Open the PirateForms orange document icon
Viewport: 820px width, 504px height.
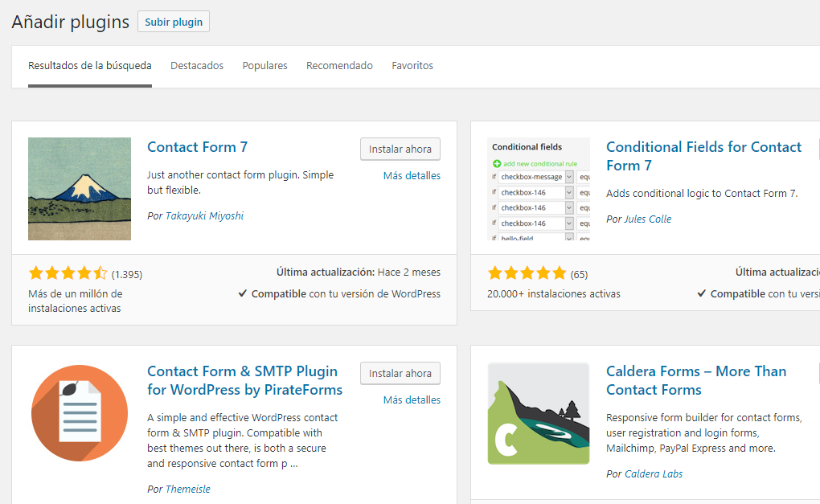pyautogui.click(x=80, y=413)
